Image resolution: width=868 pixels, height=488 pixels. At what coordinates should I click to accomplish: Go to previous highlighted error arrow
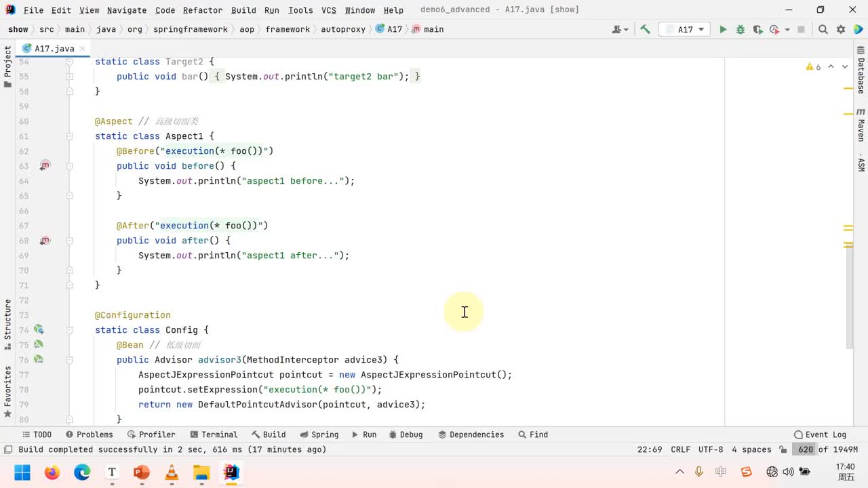(831, 66)
